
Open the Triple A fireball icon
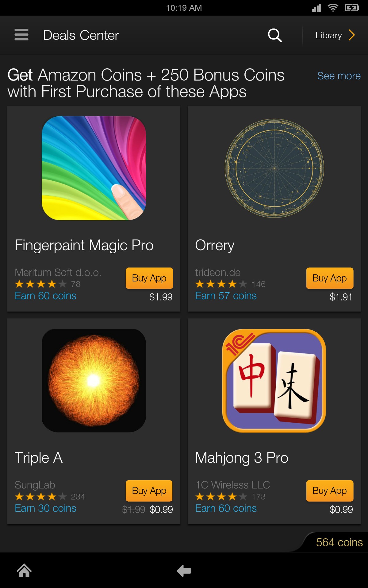[x=94, y=380]
